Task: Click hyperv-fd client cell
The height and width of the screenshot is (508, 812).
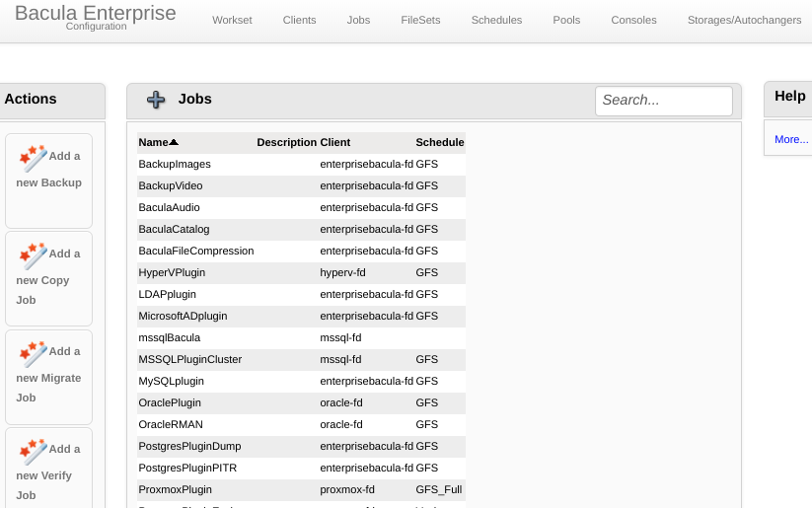Action: coord(342,273)
